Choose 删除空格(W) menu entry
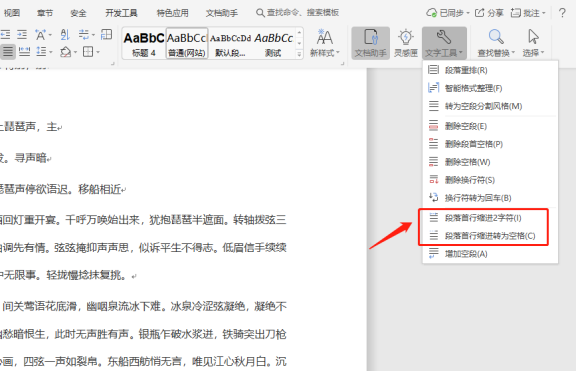 [x=490, y=162]
